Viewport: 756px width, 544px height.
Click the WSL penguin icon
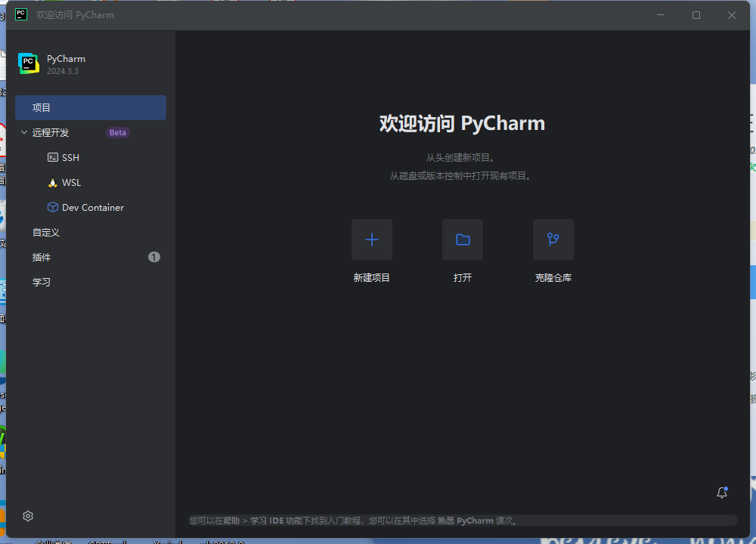[53, 183]
